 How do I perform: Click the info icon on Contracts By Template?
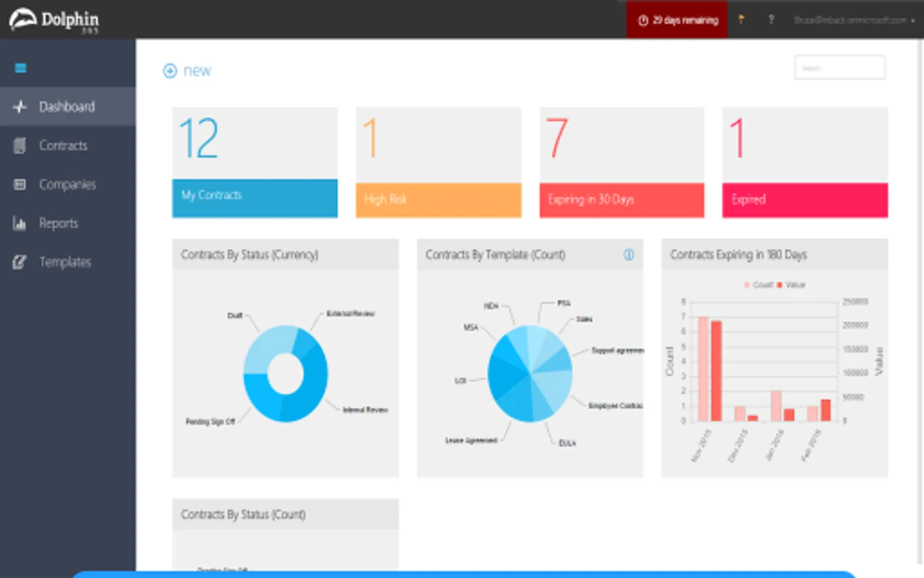click(x=629, y=254)
